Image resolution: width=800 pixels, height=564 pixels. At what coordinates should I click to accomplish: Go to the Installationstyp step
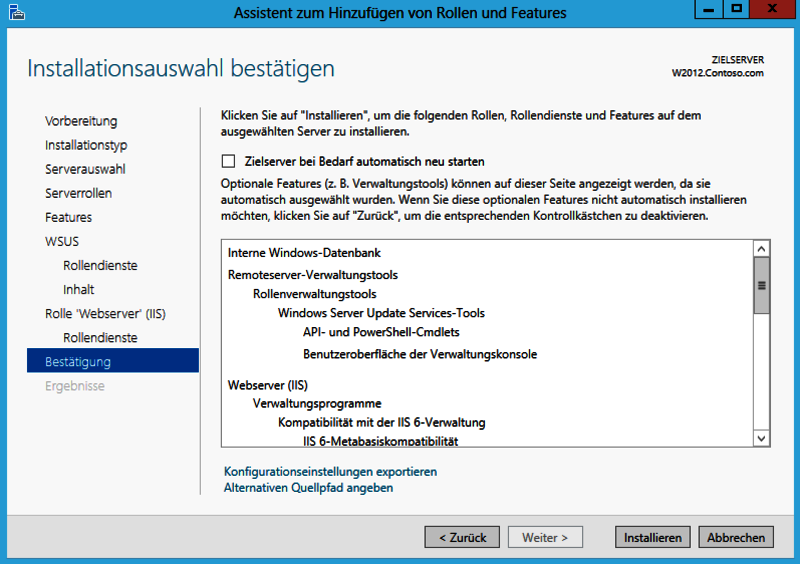point(86,145)
